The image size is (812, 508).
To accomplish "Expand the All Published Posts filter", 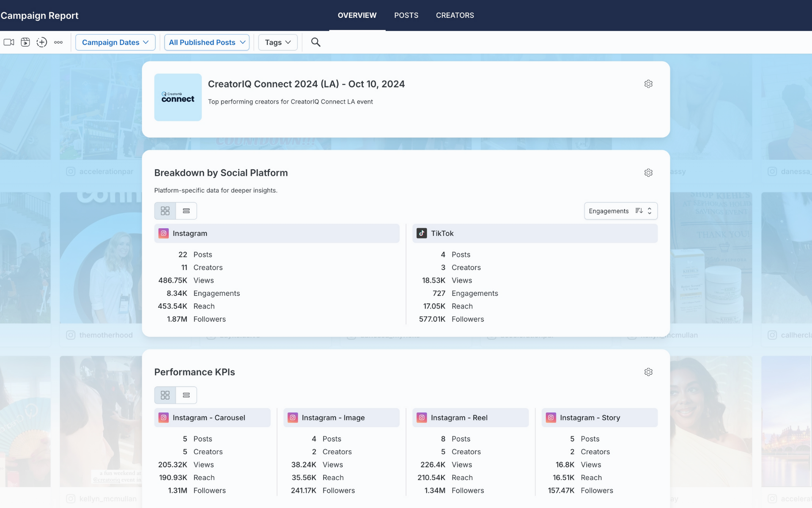I will point(206,42).
